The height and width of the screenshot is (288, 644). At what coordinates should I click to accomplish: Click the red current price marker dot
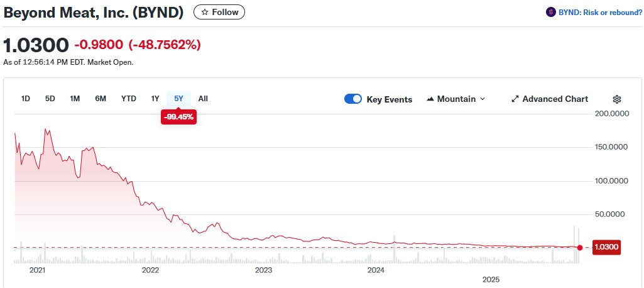click(x=580, y=248)
